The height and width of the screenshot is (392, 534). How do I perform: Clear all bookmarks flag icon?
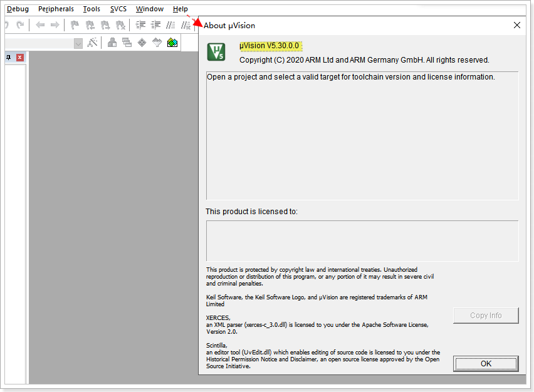pyautogui.click(x=120, y=25)
